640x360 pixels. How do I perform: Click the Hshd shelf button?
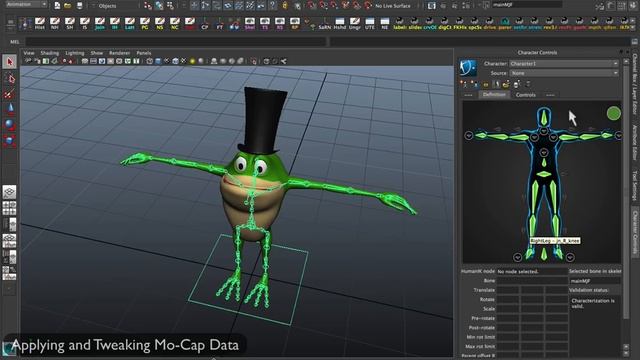point(340,24)
